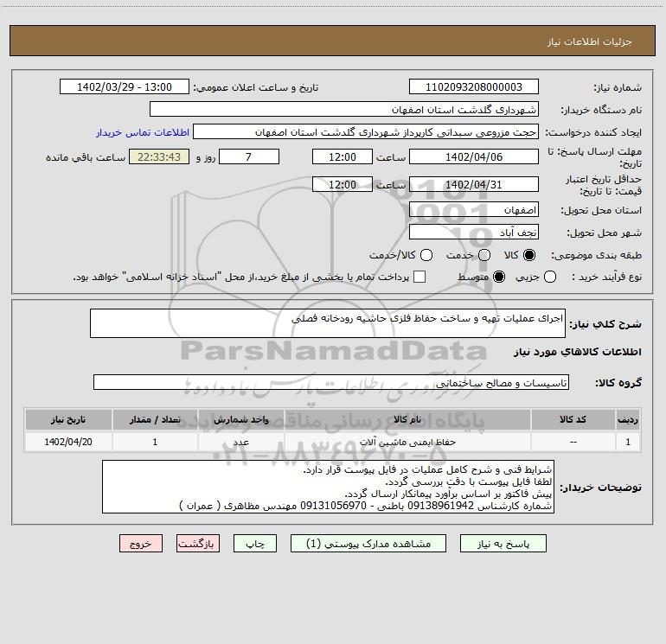Click the remaining time 22:33:43 field
The height and width of the screenshot is (644, 666).
[159, 157]
